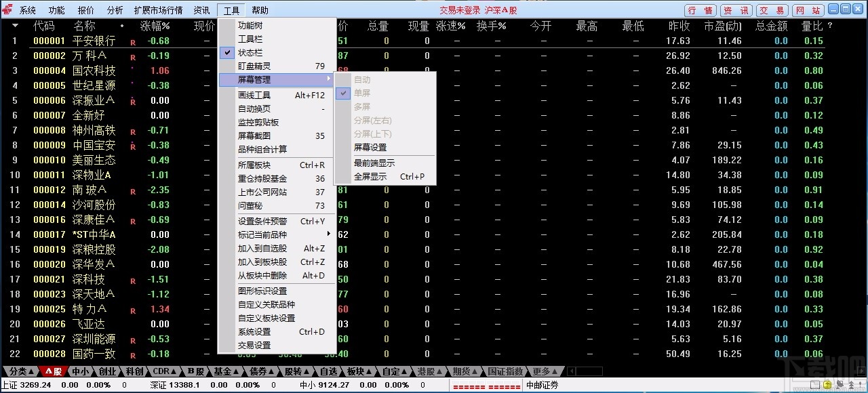Click the 交易 trading icon at top right
The width and height of the screenshot is (868, 393).
[774, 9]
